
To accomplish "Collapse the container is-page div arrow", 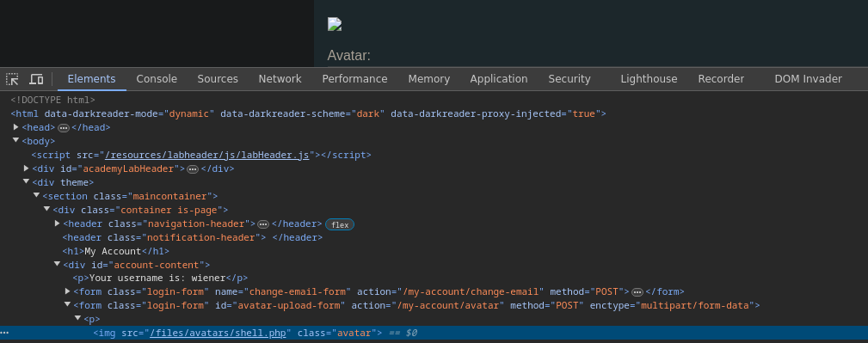I will click(x=47, y=209).
